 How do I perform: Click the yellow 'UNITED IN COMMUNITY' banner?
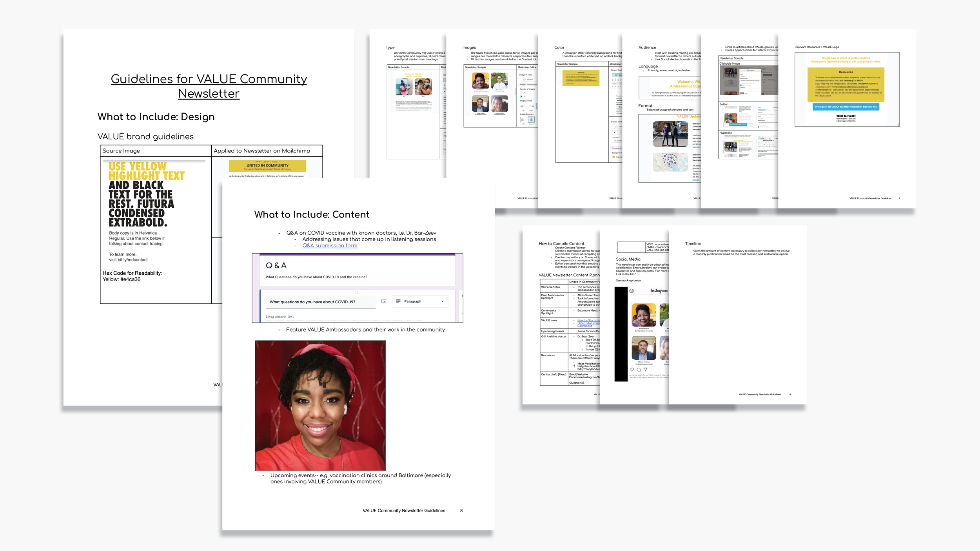[x=267, y=165]
